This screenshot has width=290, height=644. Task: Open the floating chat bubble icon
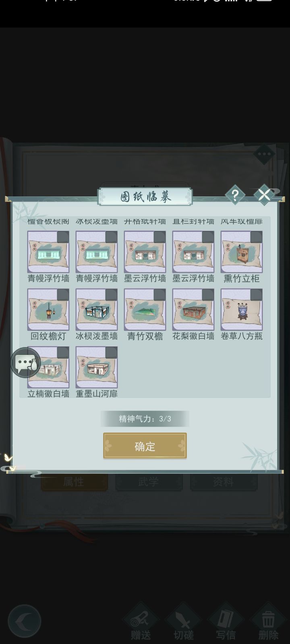(x=26, y=362)
